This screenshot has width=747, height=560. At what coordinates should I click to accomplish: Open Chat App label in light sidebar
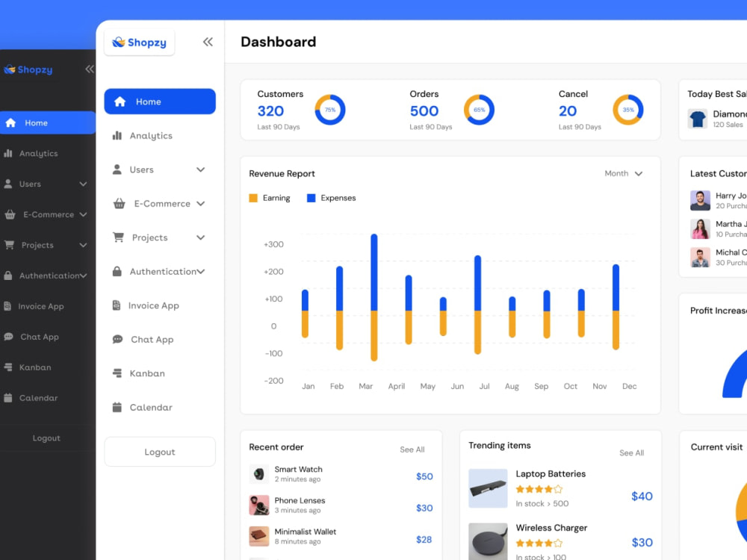(x=152, y=340)
